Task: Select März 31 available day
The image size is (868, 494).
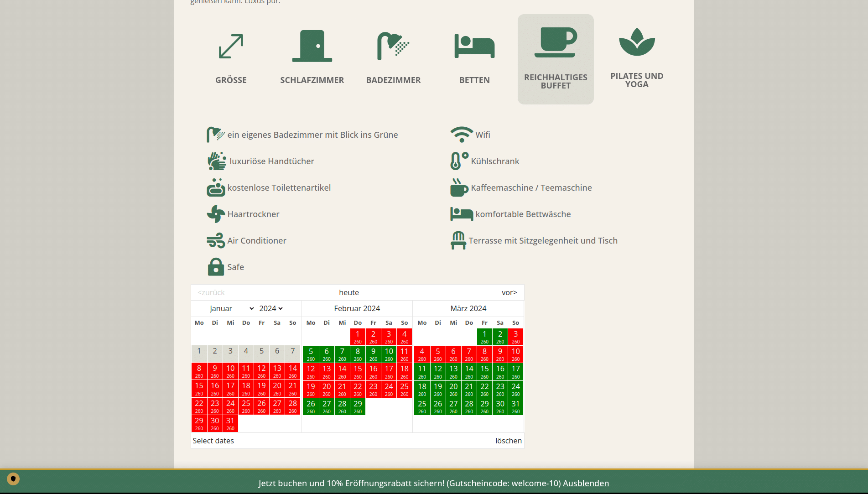Action: coord(515,406)
